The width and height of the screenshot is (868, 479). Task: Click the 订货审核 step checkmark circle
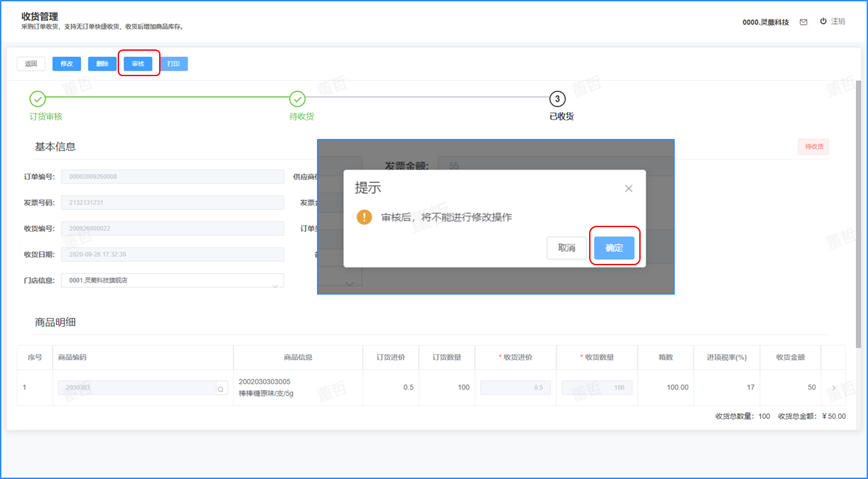[37, 100]
